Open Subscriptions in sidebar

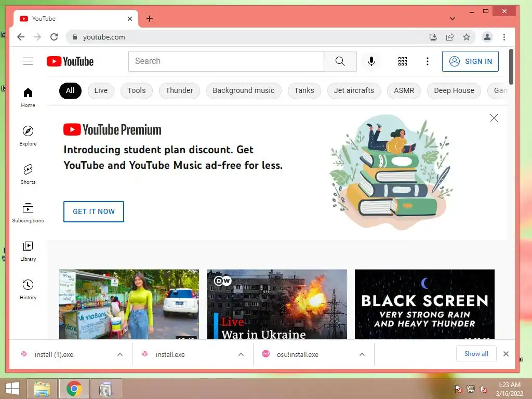(x=28, y=212)
